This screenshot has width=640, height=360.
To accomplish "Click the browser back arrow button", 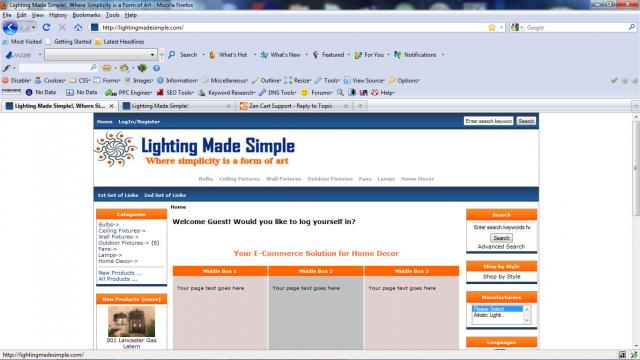I will pyautogui.click(x=10, y=27).
